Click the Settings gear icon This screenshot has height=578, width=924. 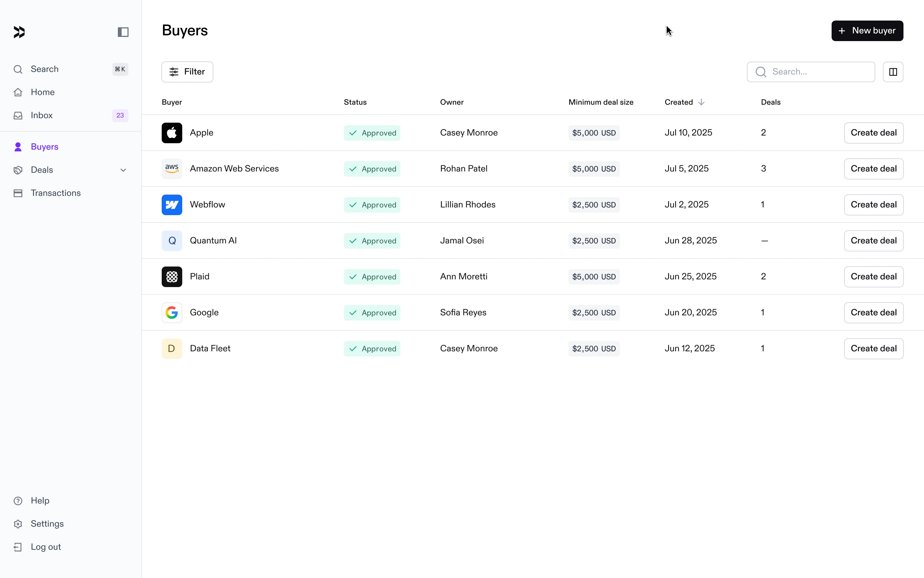pyautogui.click(x=18, y=524)
